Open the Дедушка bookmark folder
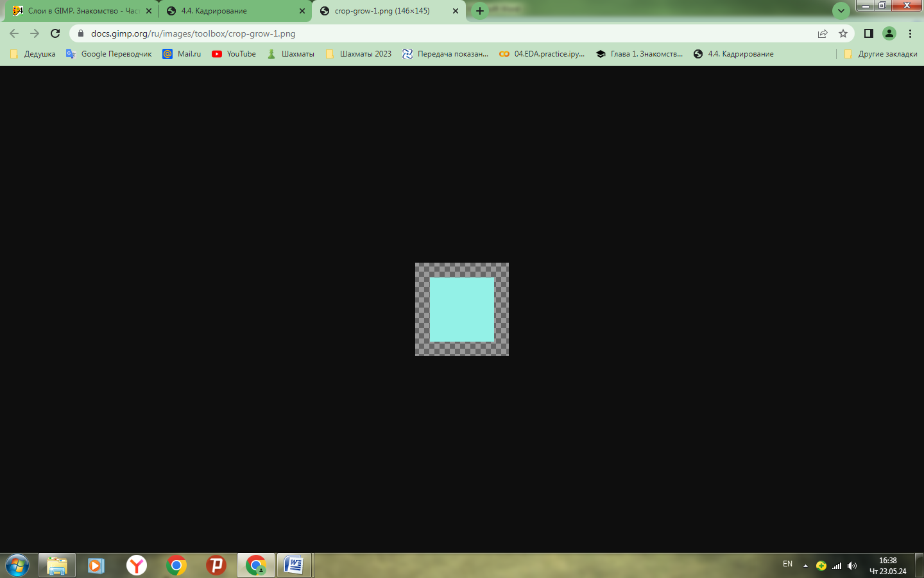 pyautogui.click(x=33, y=54)
